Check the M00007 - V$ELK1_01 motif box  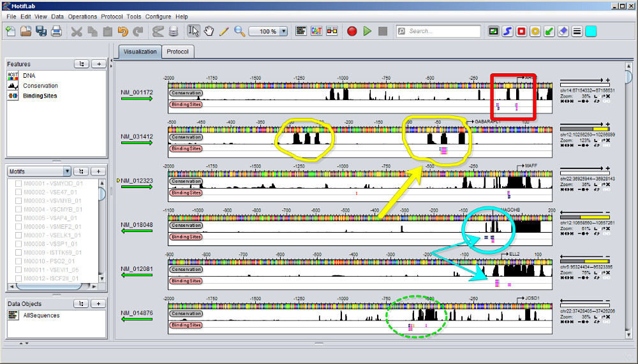click(x=19, y=235)
